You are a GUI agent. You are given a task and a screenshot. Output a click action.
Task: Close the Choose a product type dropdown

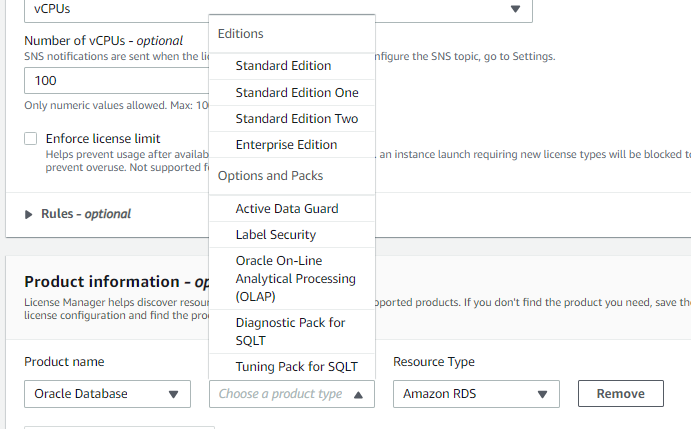pos(292,394)
